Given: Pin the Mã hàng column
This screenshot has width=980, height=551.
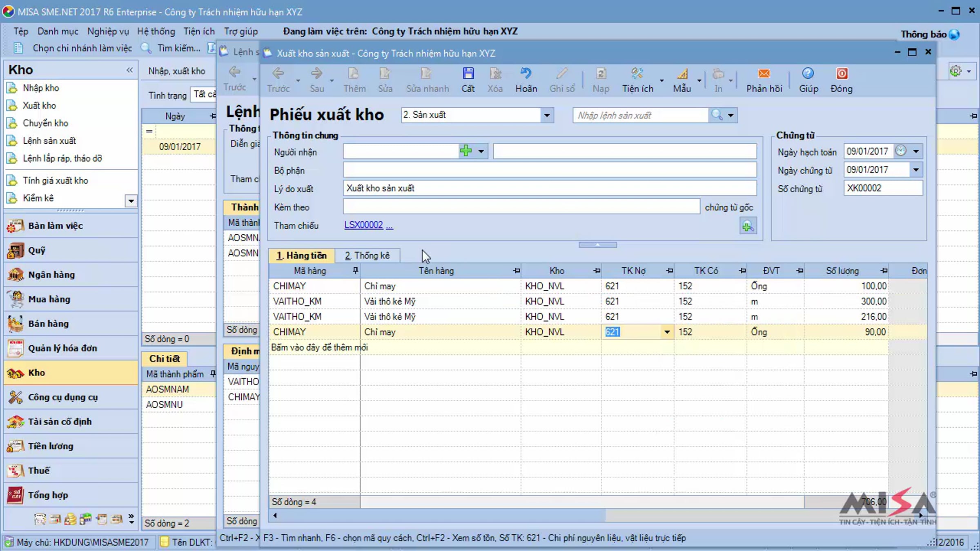Looking at the screenshot, I should click(x=355, y=271).
